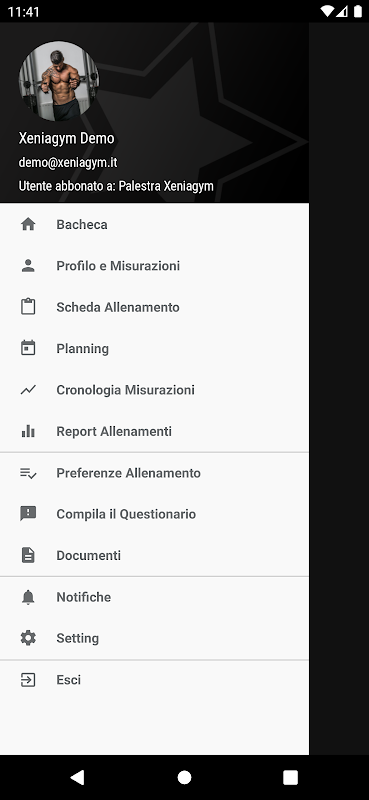Select the person icon for Profilo e Misurazioni
The image size is (369, 800).
[28, 266]
